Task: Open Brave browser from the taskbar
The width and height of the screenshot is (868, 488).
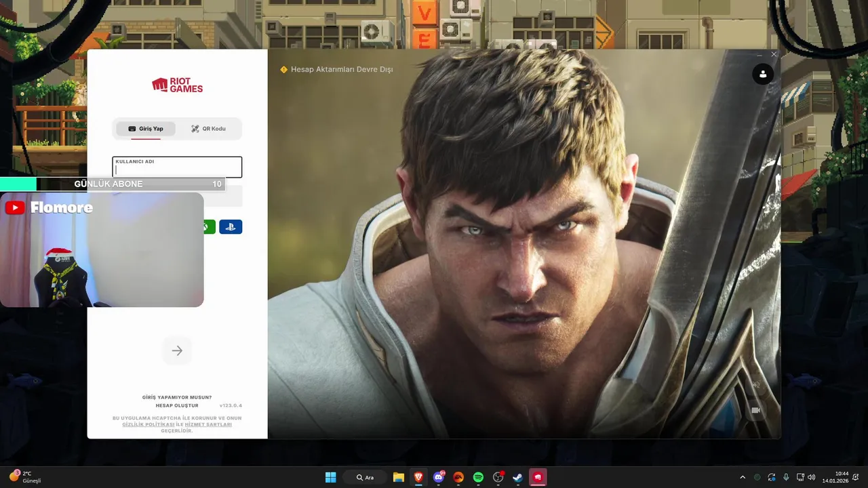Action: click(x=418, y=477)
